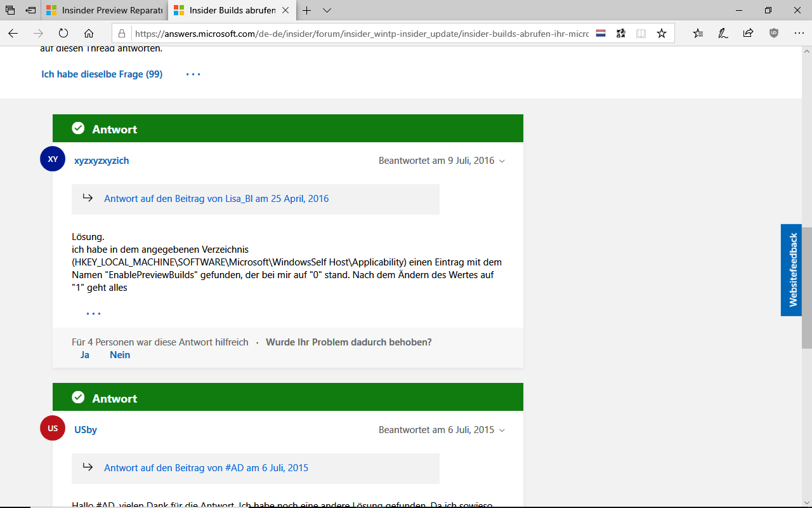Show site security lock info

click(x=122, y=34)
